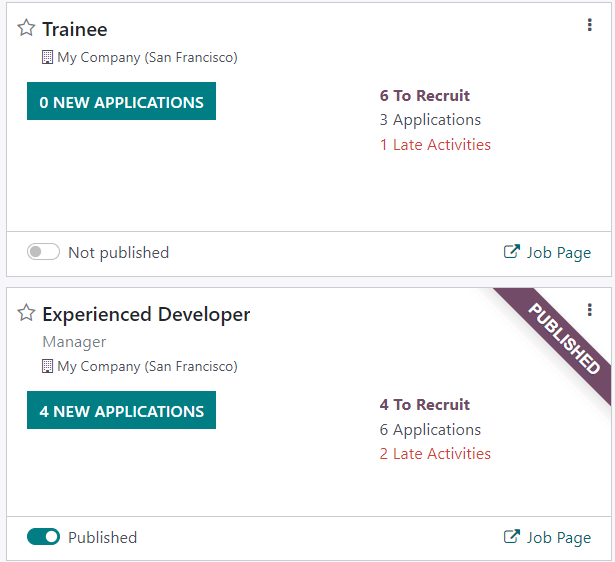This screenshot has width=615, height=562.
Task: Click external link icon on Experienced Developer card
Action: point(511,537)
